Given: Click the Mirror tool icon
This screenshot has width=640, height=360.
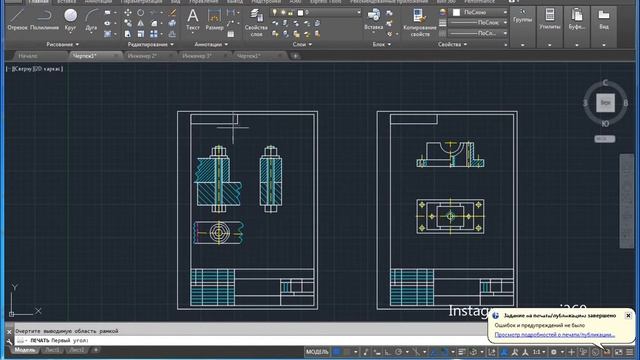Looking at the screenshot, I should coord(140,23).
